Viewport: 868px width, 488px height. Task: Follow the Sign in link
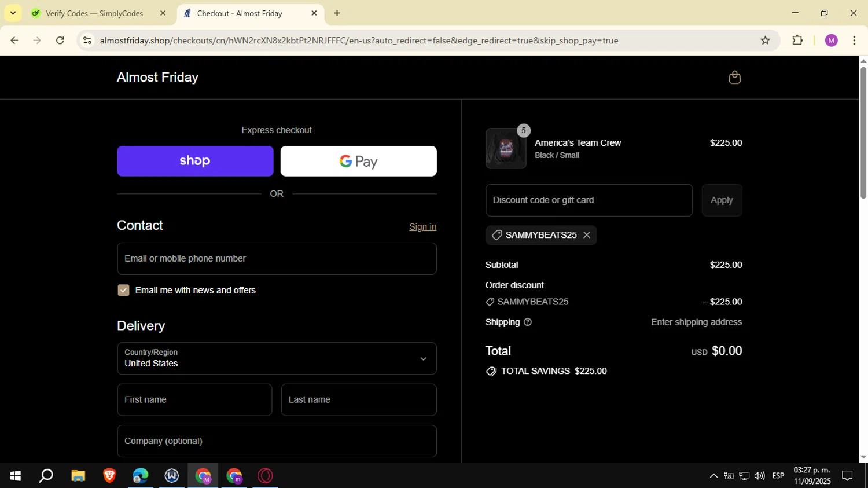coord(422,227)
